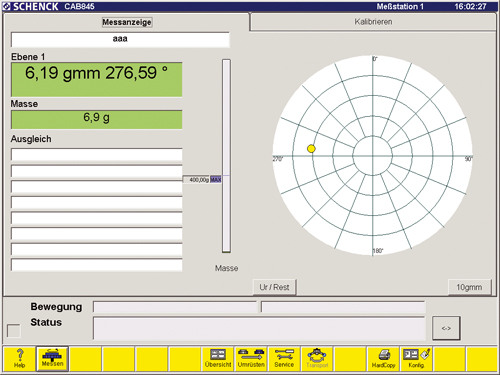
Task: Toggle the checkbox beside Status
Action: tap(14, 331)
